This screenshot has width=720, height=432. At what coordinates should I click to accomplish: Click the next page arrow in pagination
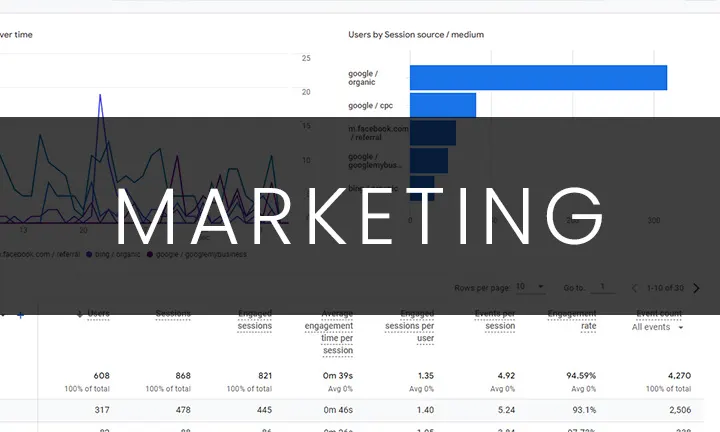[x=697, y=287]
